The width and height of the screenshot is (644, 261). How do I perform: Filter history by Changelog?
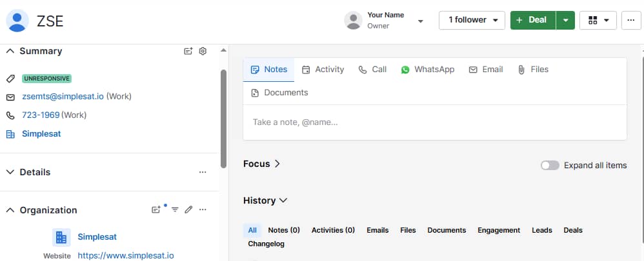point(266,244)
